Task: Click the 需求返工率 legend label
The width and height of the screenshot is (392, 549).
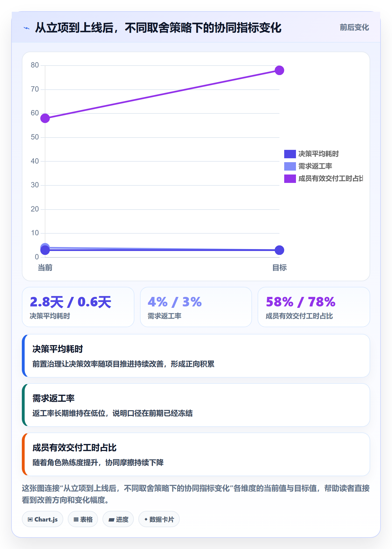Action: pos(315,166)
